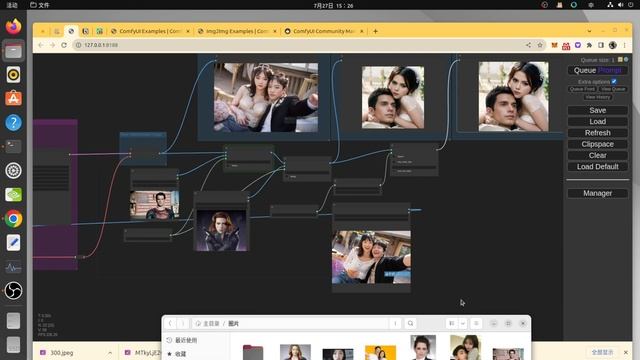The height and width of the screenshot is (360, 640).
Task: Open the Extensions puzzle menu
Action: [x=589, y=45]
